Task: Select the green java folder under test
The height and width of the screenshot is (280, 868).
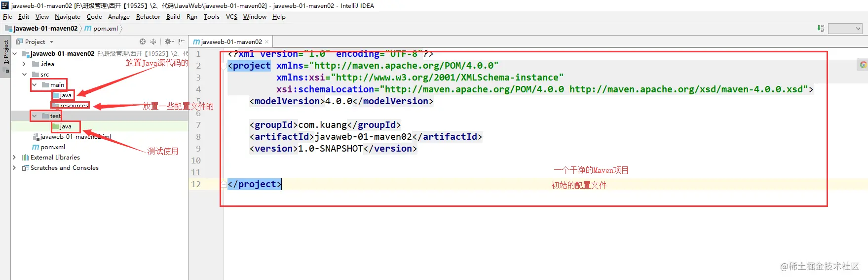Action: click(62, 126)
